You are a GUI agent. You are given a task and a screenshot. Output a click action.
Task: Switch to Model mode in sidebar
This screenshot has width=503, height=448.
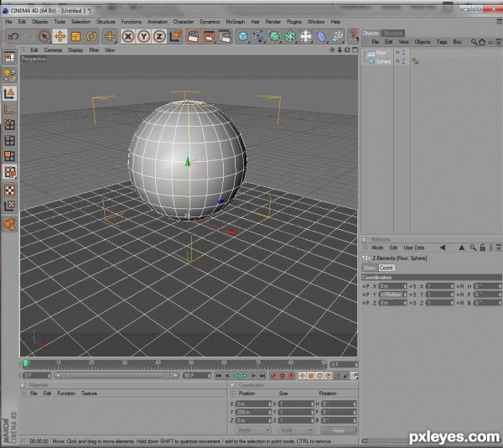pyautogui.click(x=9, y=94)
